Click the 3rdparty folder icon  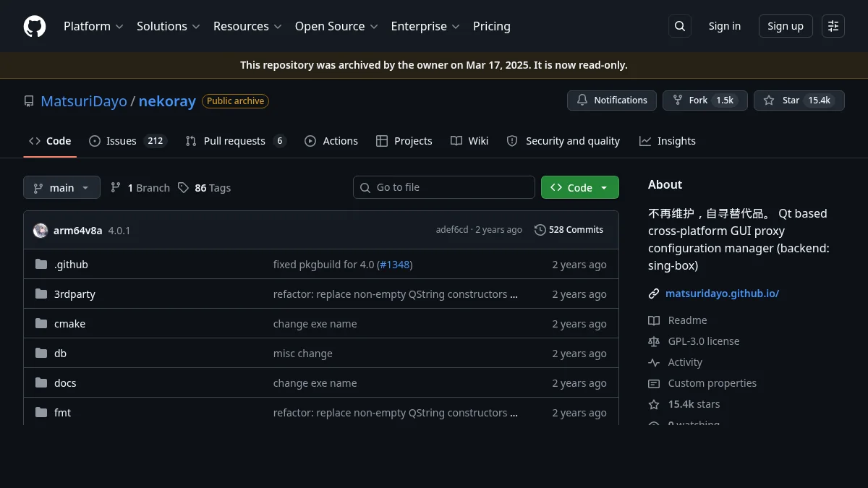[41, 294]
